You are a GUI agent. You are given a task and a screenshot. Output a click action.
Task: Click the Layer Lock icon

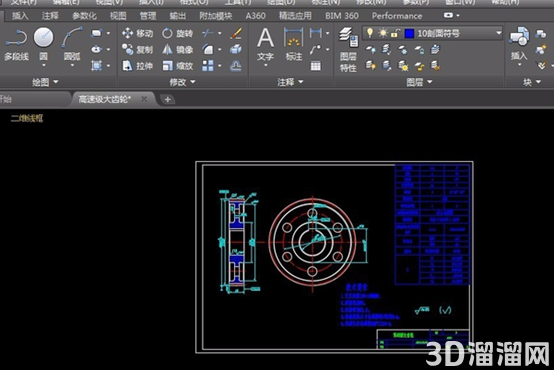tap(419, 50)
